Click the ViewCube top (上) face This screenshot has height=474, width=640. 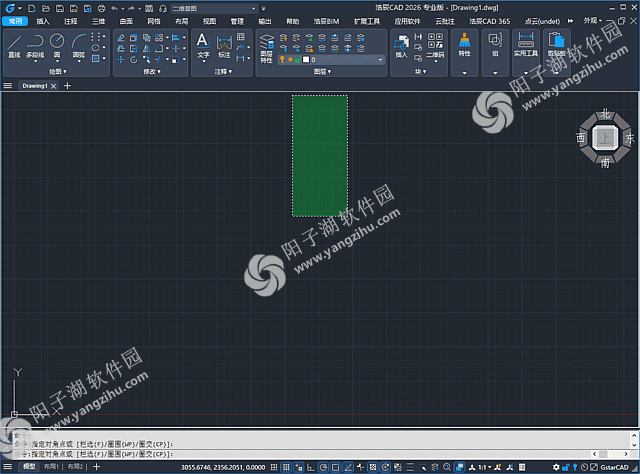coord(604,138)
